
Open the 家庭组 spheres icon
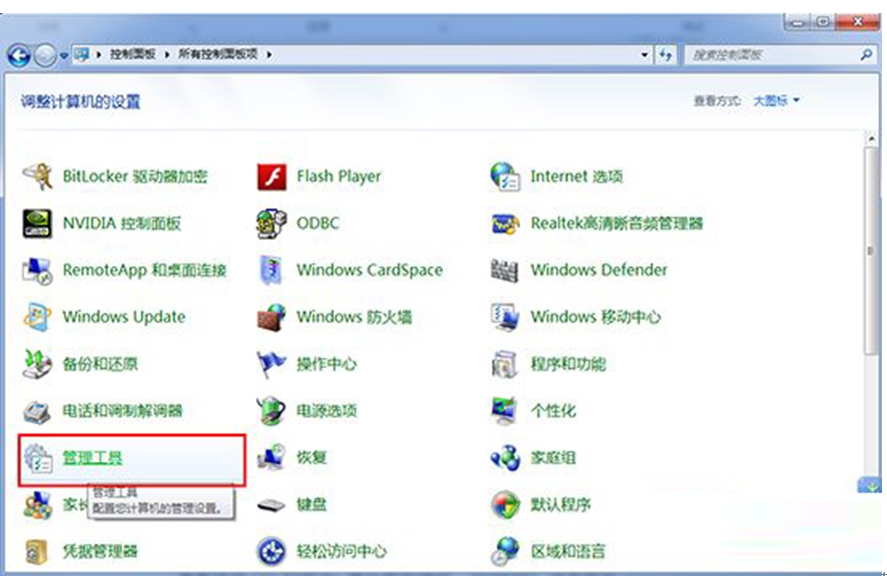(505, 458)
